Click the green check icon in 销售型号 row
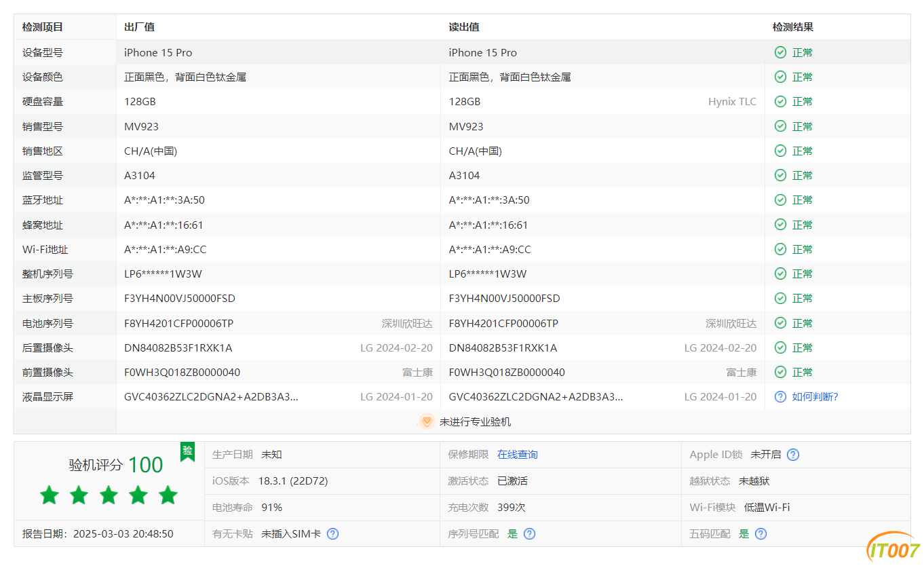Screen dimensions: 924x566 point(780,126)
